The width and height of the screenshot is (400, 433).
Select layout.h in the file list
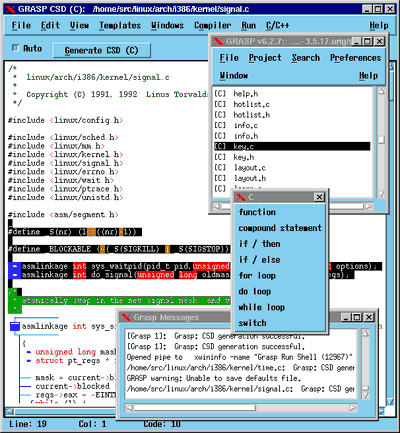coord(292,178)
